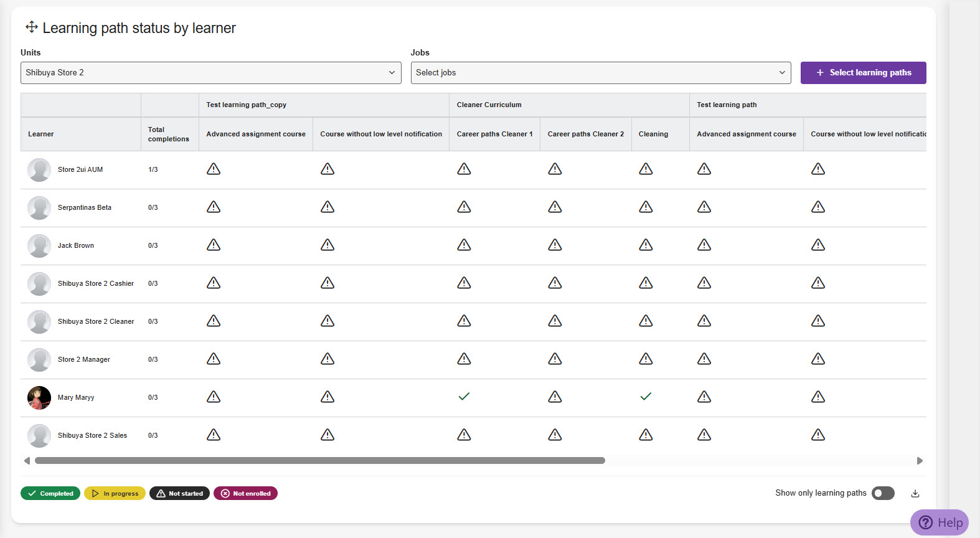The image size is (980, 538).
Task: Click Mary Maryy's Career paths Cleaner 1 checkmark
Action: [464, 397]
